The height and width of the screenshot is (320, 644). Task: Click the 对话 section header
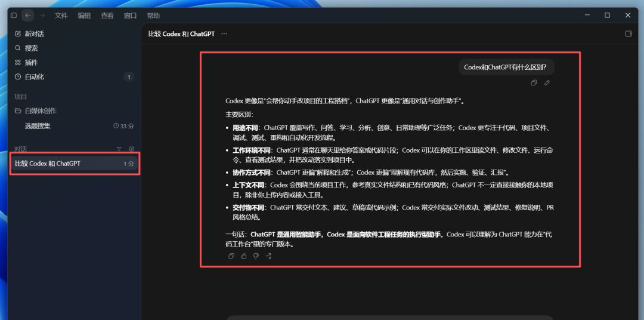tap(20, 149)
